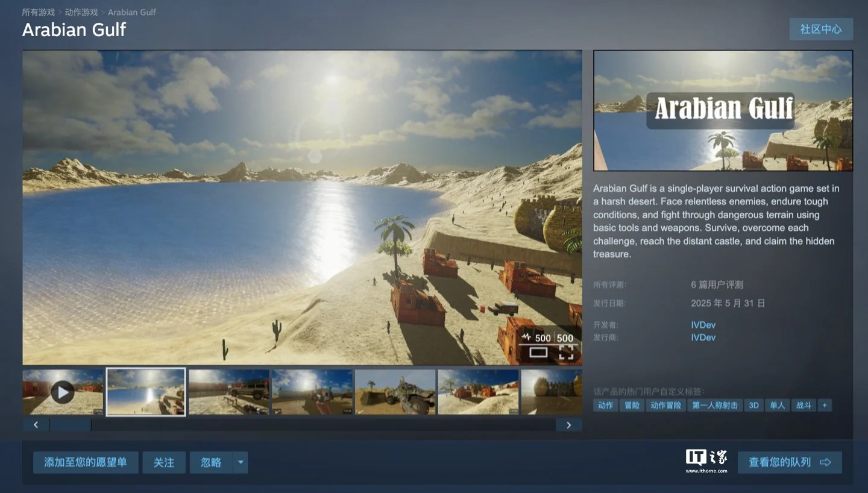This screenshot has width=868, height=493.
Task: Select the 动作 tag
Action: coord(605,406)
